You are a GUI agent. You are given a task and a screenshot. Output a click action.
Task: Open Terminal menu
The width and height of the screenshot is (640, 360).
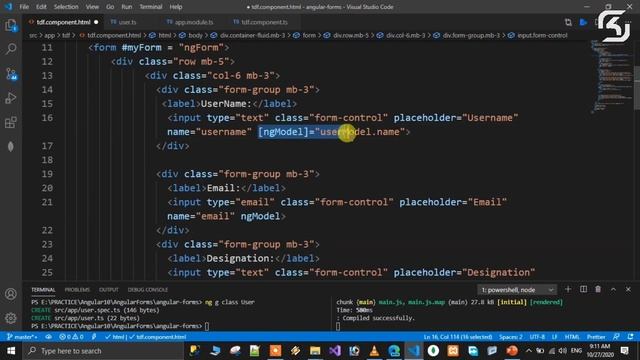click(151, 7)
